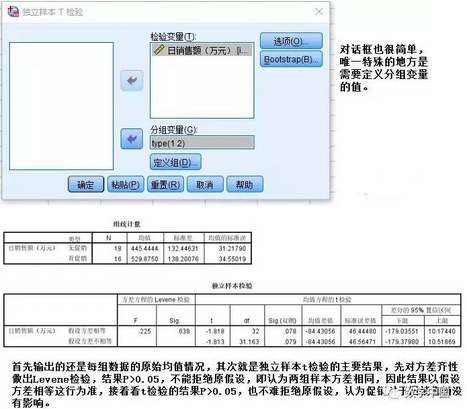The image size is (467, 409).
Task: Confirm with the 确定 button
Action: click(x=86, y=184)
